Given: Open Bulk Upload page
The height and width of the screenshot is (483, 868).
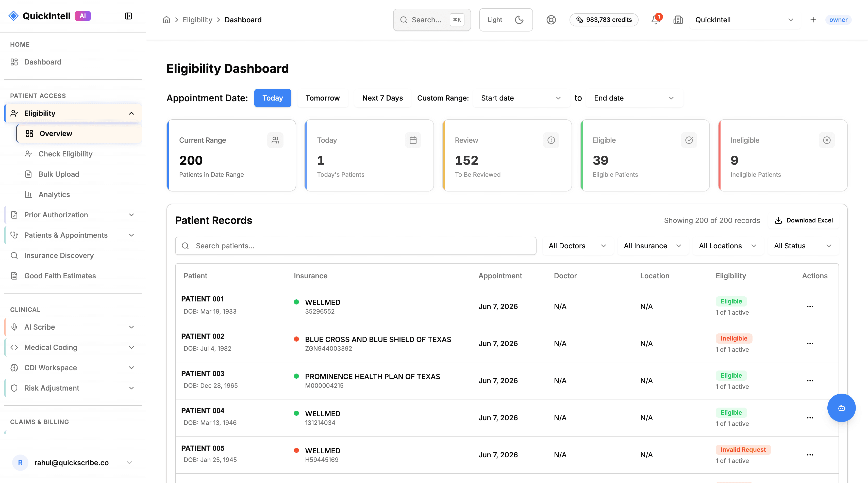Looking at the screenshot, I should point(79,174).
